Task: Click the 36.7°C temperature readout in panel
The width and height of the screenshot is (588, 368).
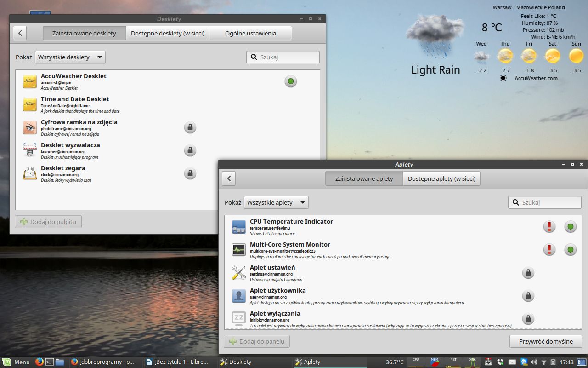Action: 395,362
